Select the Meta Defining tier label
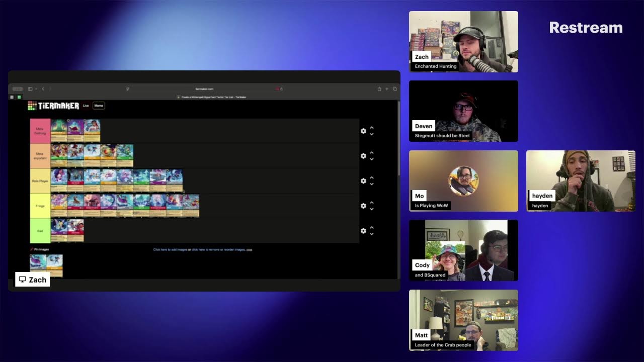 click(40, 131)
